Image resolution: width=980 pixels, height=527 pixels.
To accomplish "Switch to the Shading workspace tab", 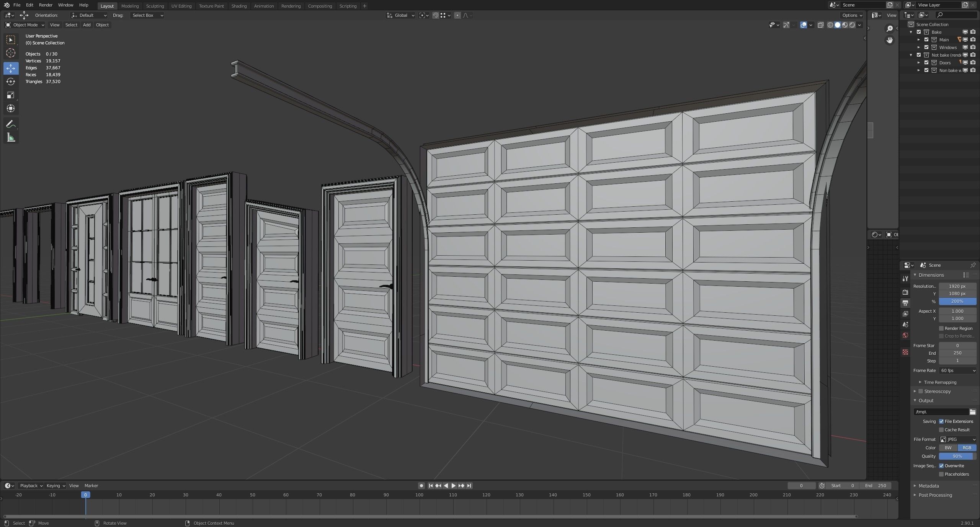I will click(239, 6).
